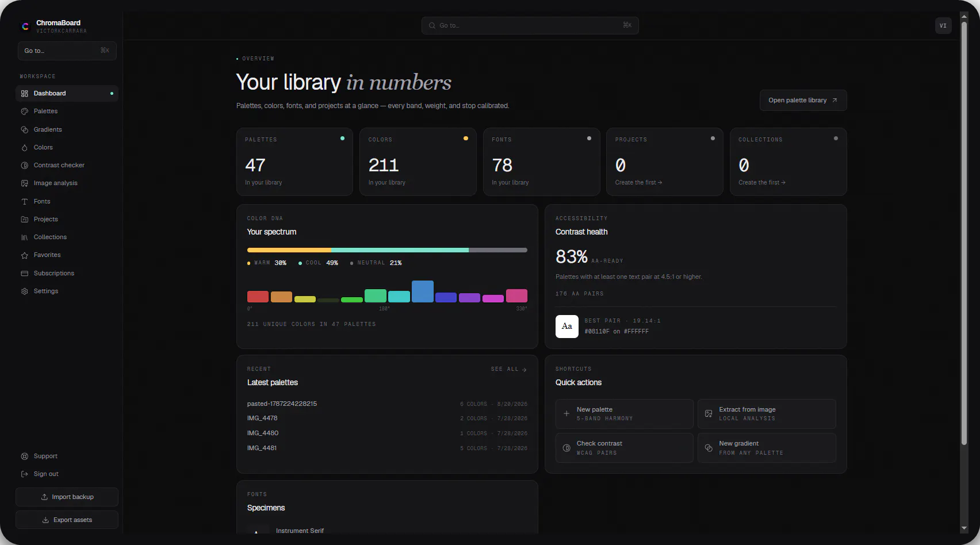Click the Aa best pair swatch
Screen dimensions: 980x545
coord(567,327)
